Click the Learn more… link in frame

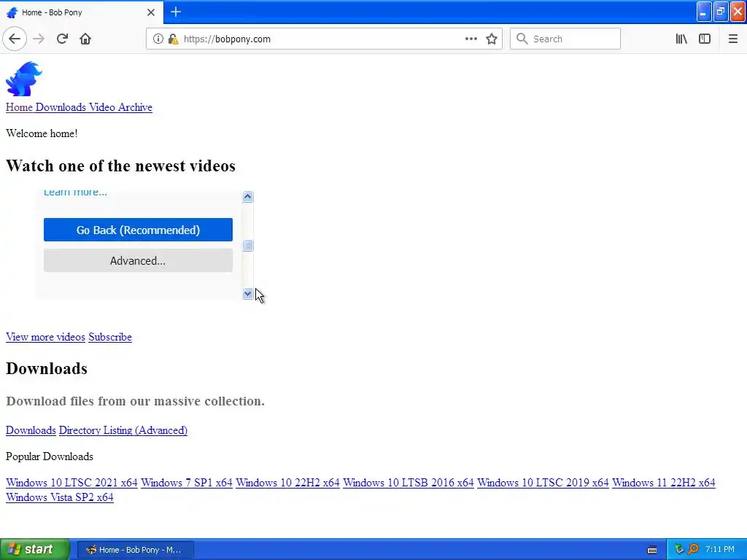[x=75, y=192]
